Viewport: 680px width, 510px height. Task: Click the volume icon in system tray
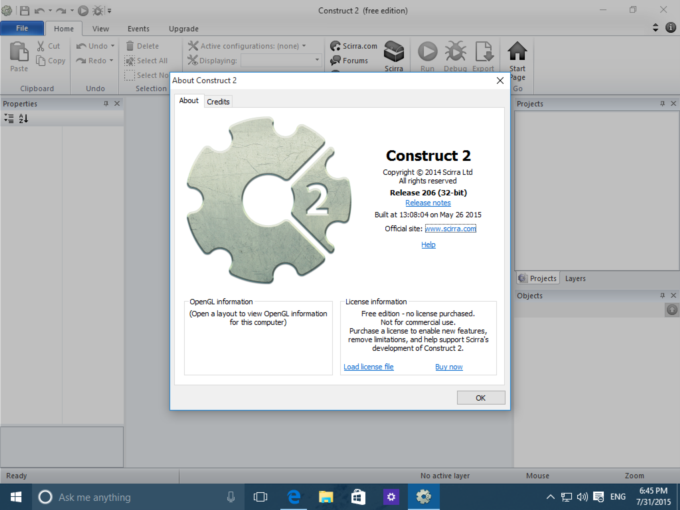coord(582,497)
